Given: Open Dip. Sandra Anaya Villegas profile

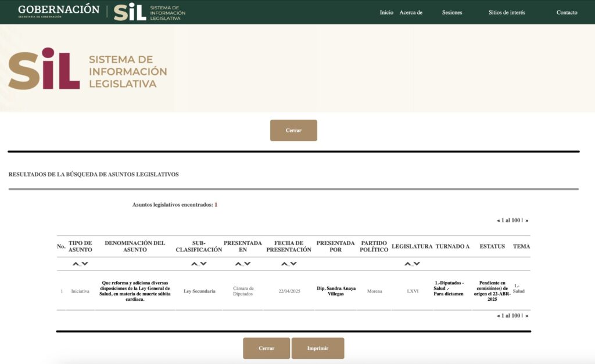Looking at the screenshot, I should point(336,291).
